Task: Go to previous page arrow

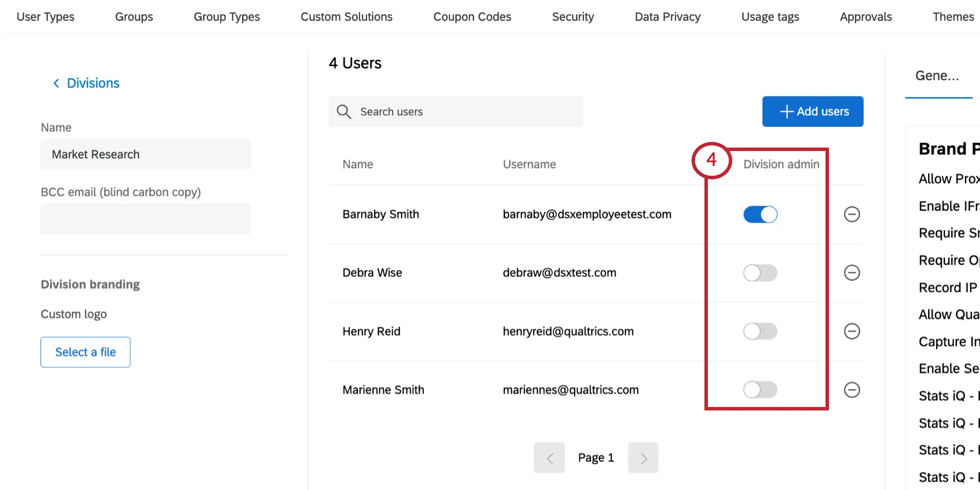Action: 549,458
